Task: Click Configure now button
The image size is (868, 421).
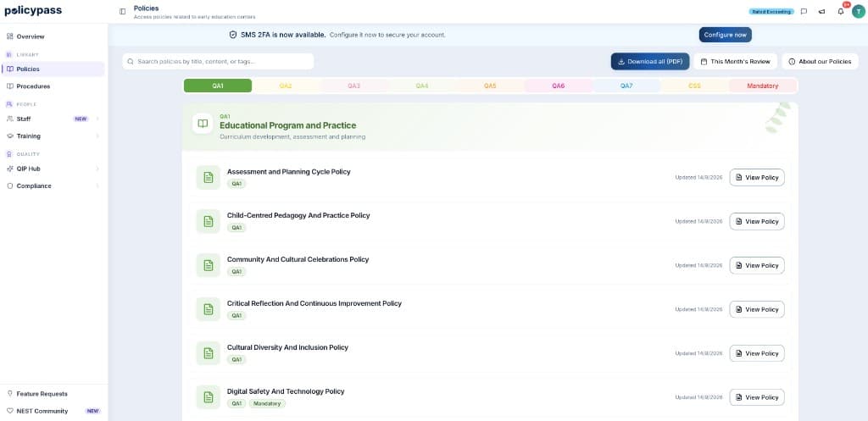Action: click(x=726, y=35)
